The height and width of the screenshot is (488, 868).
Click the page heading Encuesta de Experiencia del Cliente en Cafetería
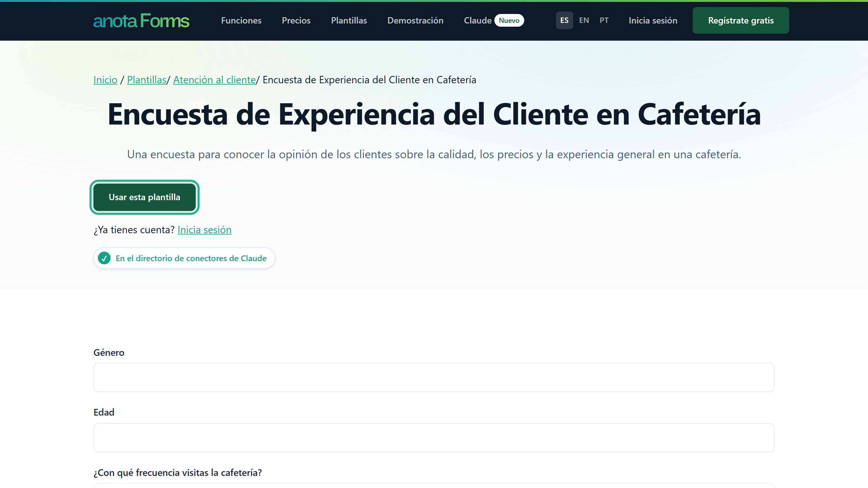pos(434,115)
